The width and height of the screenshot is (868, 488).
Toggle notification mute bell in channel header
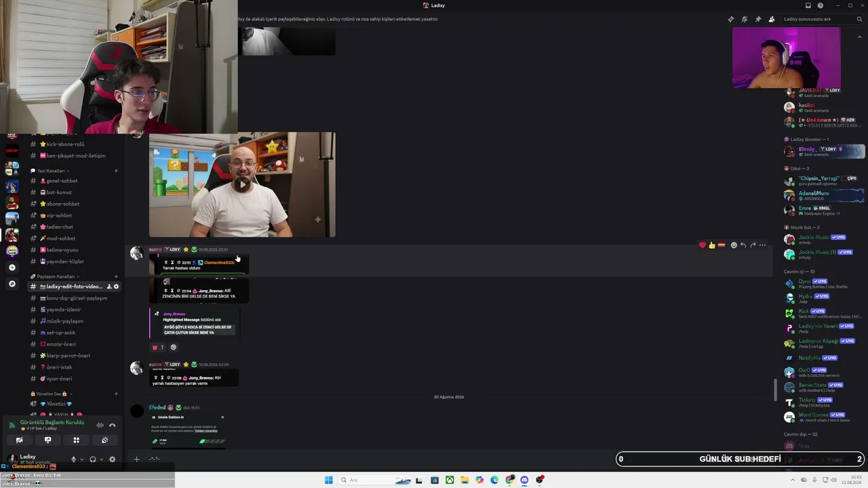(745, 19)
